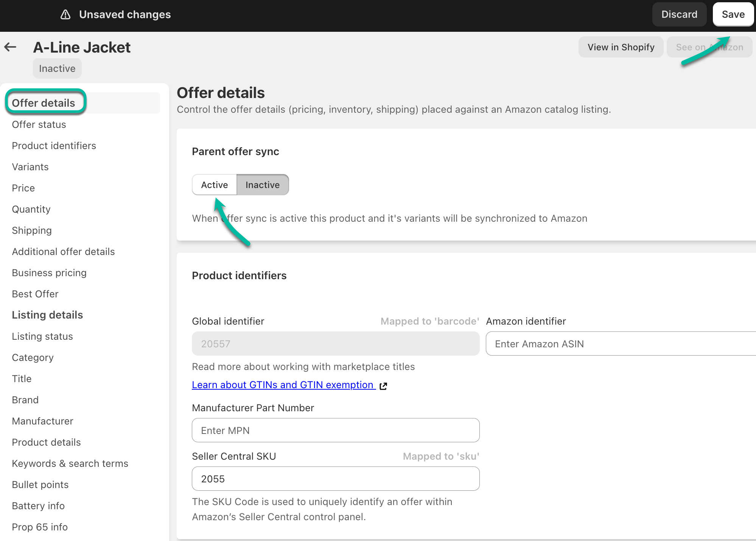Jump to Product identifiers in sidebar
The width and height of the screenshot is (756, 541).
point(54,146)
